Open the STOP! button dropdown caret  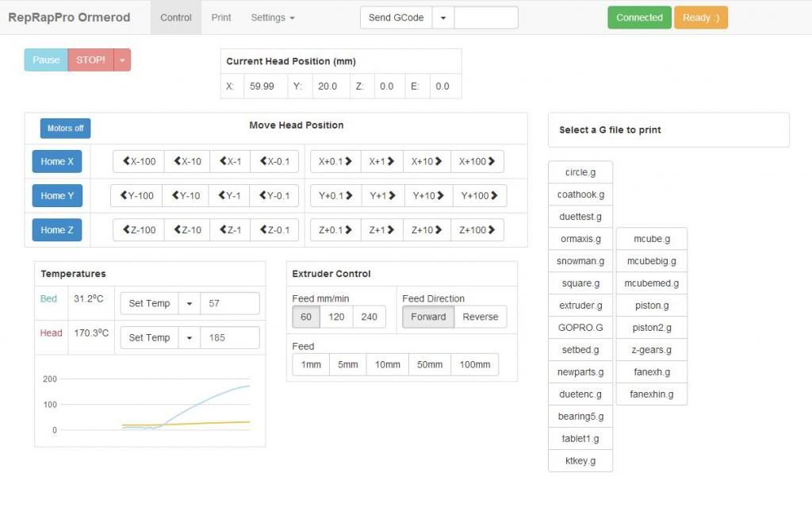(x=122, y=60)
